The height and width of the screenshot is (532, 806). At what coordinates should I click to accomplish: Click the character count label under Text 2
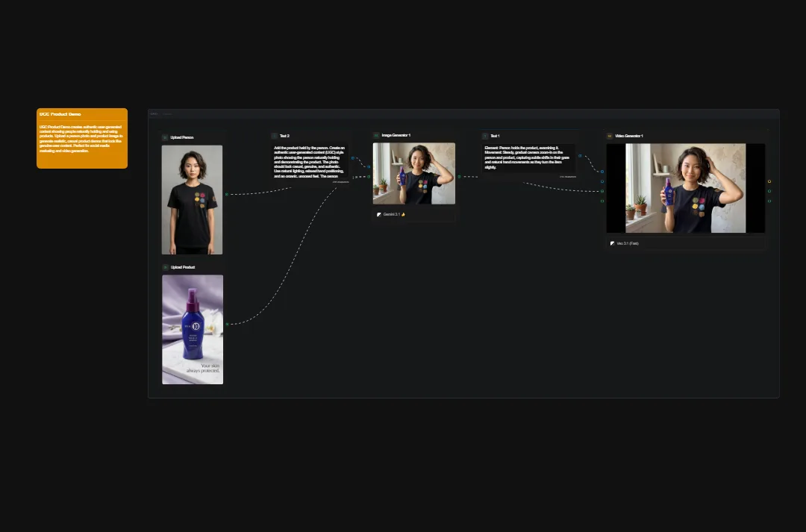coord(340,181)
